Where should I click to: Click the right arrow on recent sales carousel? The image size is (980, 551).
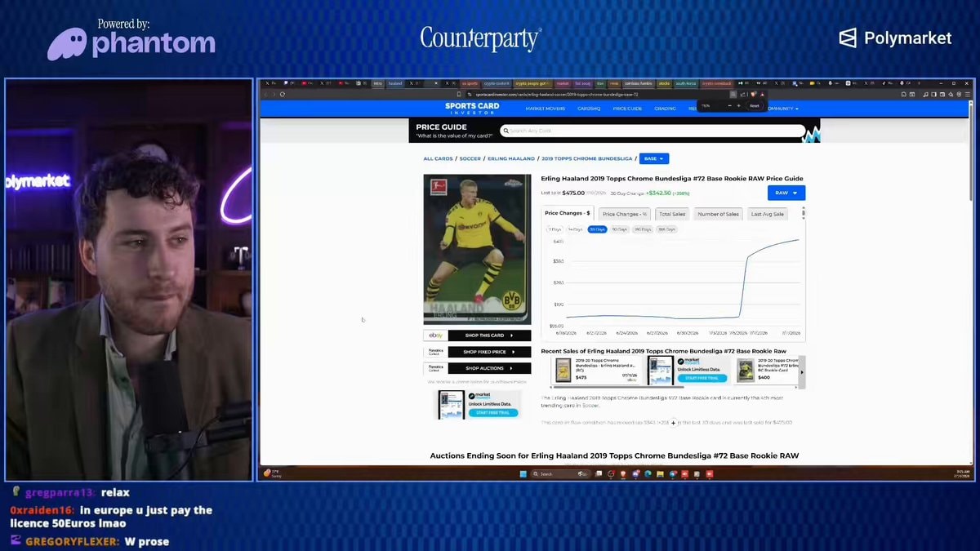[801, 372]
